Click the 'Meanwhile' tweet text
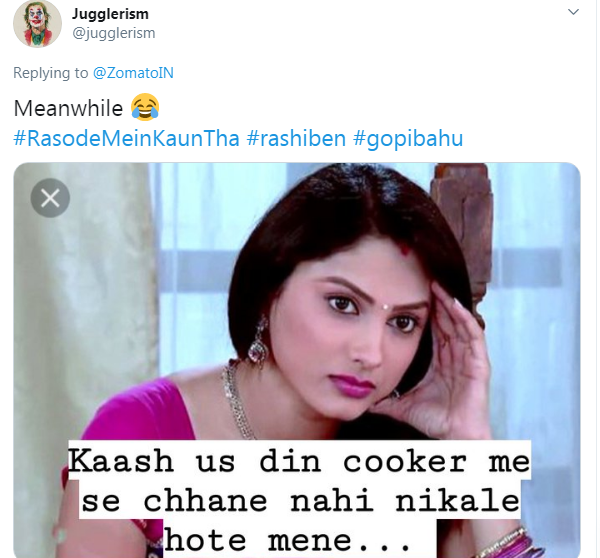600x558 pixels. tap(68, 108)
